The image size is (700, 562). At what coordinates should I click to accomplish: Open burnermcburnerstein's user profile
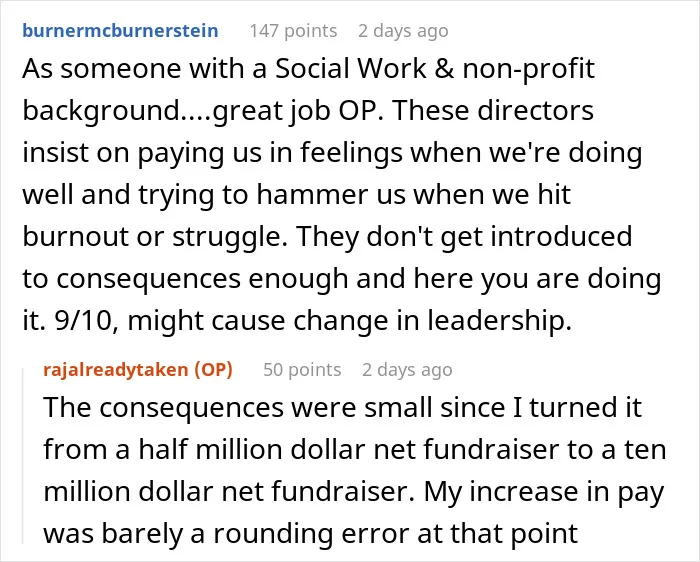[x=120, y=31]
